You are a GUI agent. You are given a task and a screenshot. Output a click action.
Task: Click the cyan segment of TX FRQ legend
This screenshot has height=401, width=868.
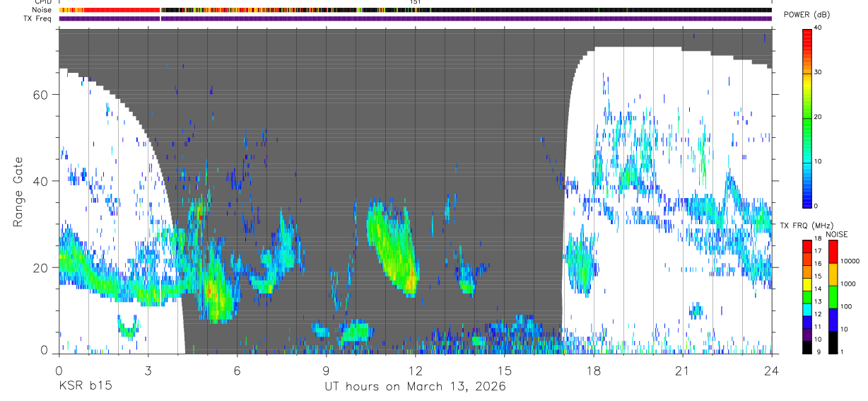point(807,310)
